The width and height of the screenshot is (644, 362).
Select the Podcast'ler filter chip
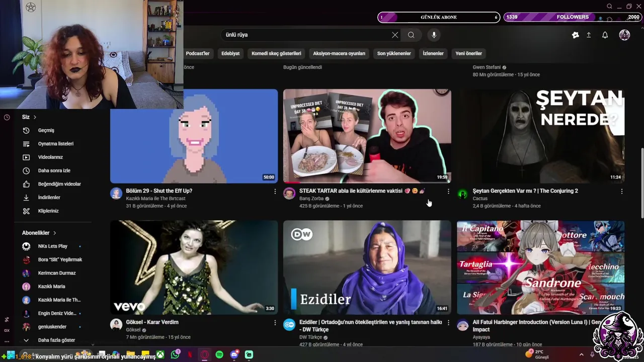[x=198, y=53]
